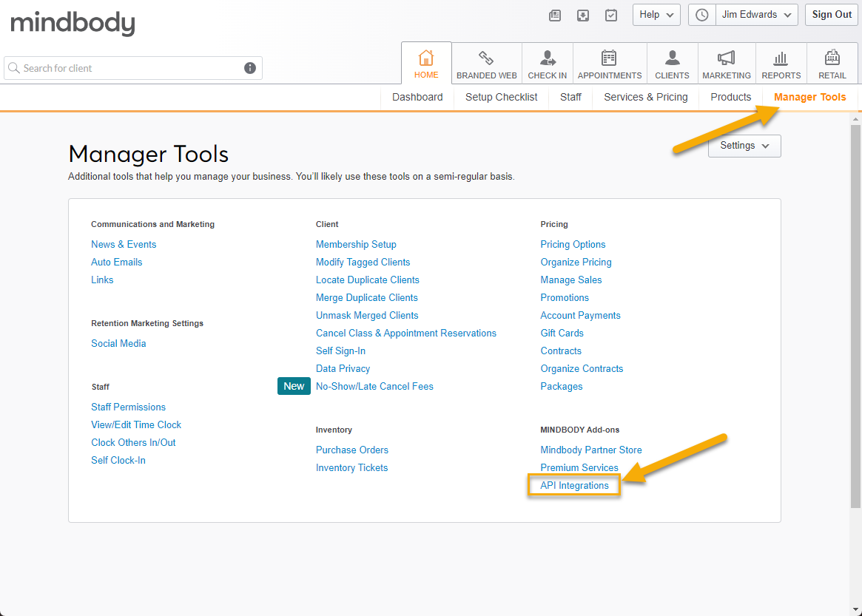Viewport: 862px width, 616px height.
Task: Select the Setup Checklist submenu item
Action: point(502,98)
